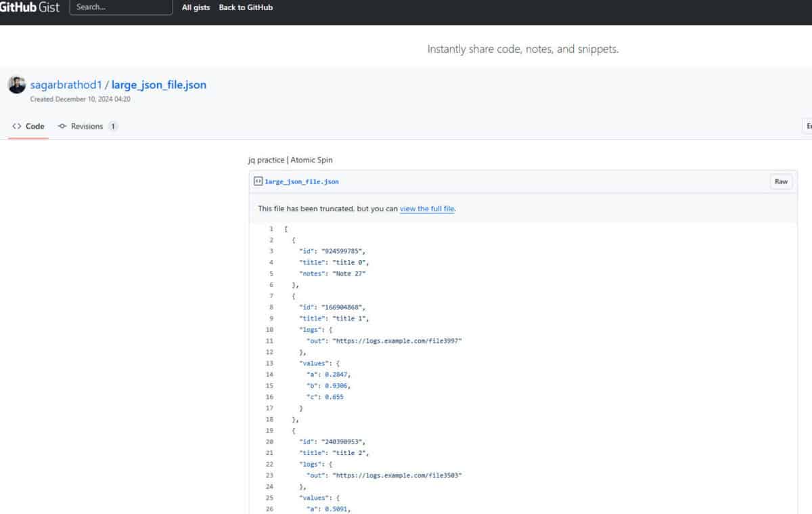
Task: Click inside the Search field
Action: (120, 7)
